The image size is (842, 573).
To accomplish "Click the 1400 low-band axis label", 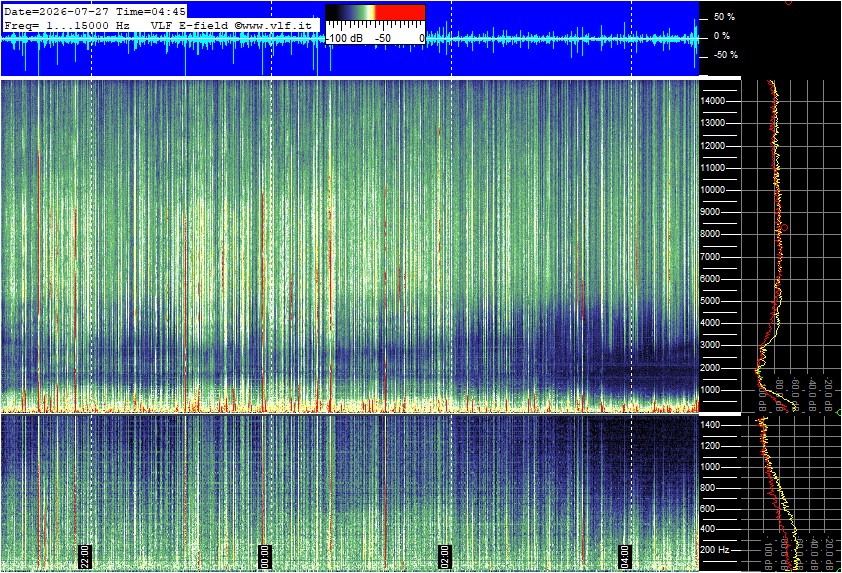I will coord(710,425).
